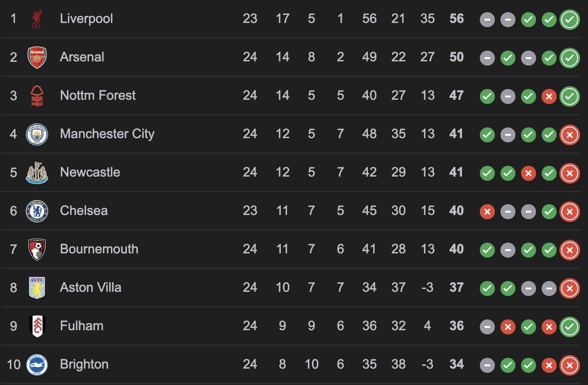Click the Manchester City club crest
Viewport: 588px width, 385px height.
37,134
